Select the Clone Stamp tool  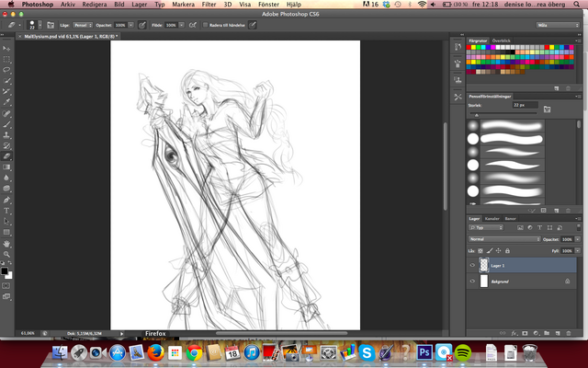tap(6, 135)
